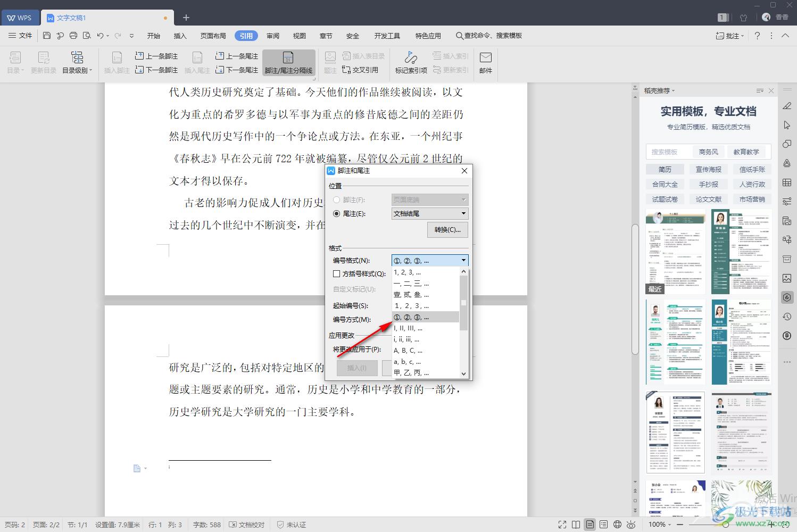Open the endnote position 文档结尾 dropdown

point(430,213)
